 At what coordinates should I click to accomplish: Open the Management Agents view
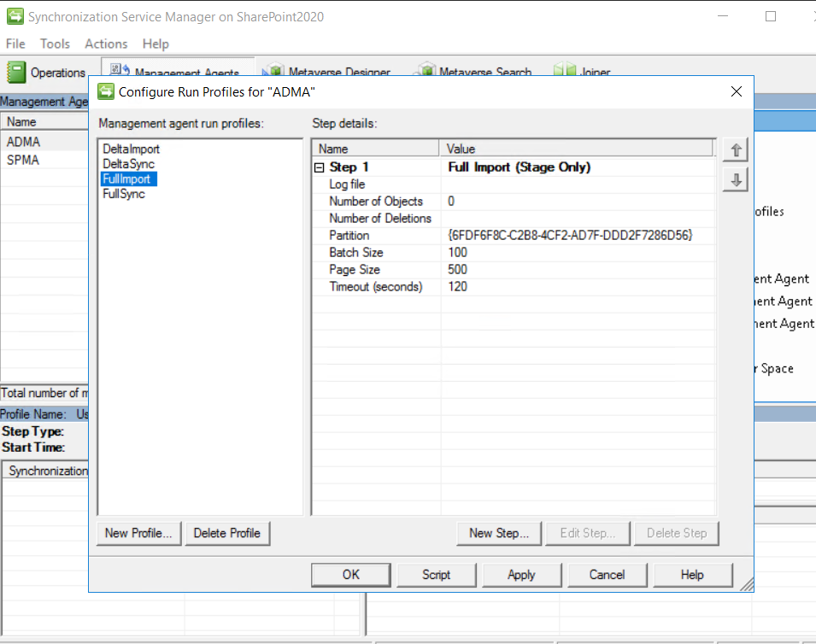pos(177,70)
